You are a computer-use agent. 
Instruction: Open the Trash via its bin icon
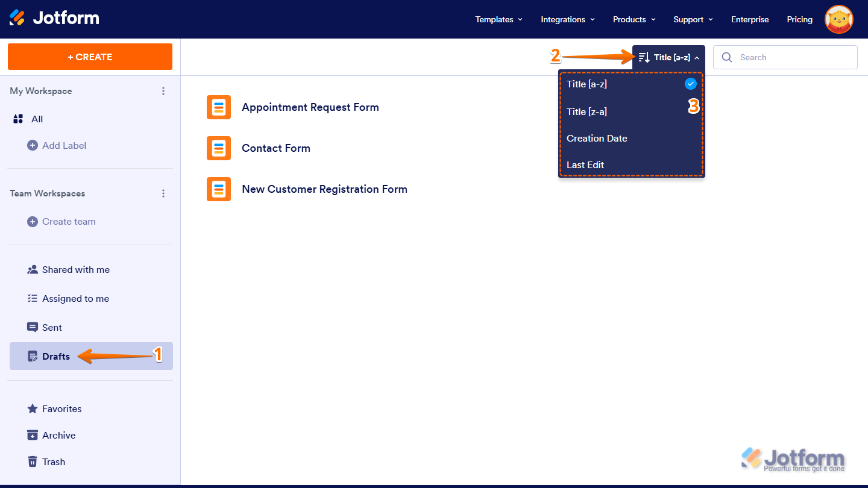tap(32, 461)
